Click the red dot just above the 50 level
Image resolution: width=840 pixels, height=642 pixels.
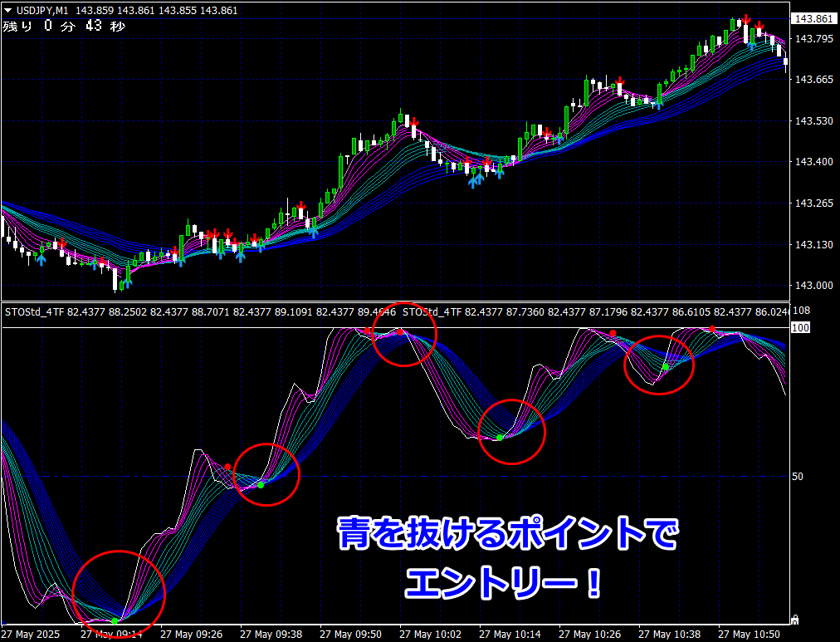click(x=228, y=467)
